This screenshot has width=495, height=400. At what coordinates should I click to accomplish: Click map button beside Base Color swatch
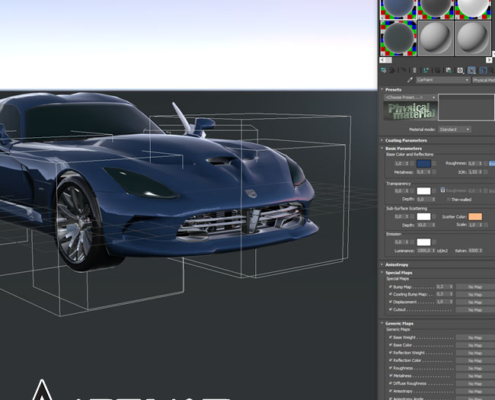coord(434,163)
